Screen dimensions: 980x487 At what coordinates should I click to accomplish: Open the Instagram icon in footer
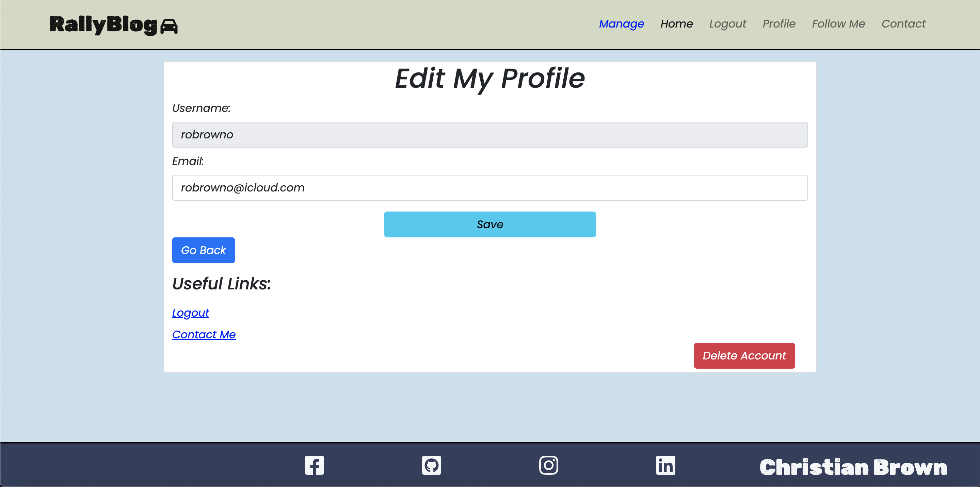(x=549, y=465)
